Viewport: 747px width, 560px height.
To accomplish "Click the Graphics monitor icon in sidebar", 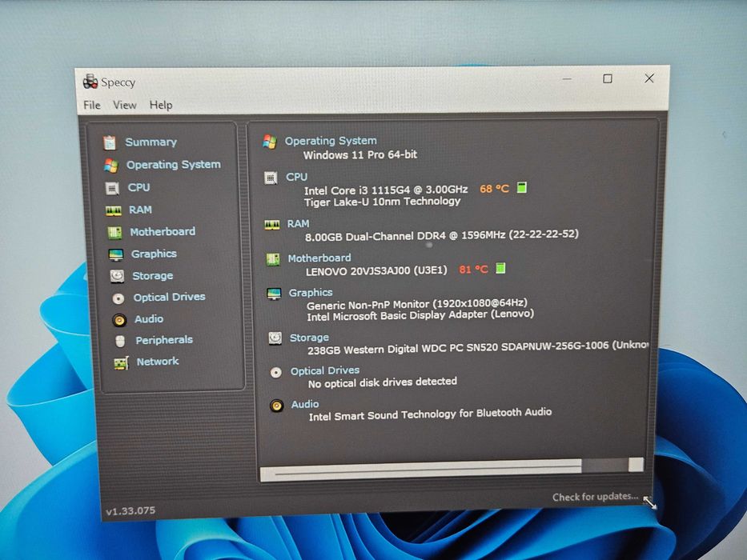I will pos(116,254).
